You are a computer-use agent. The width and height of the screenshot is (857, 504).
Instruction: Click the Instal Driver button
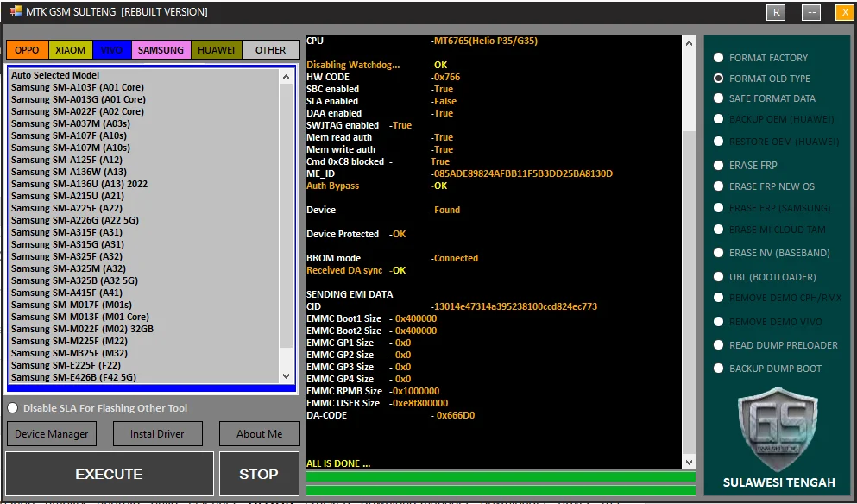[x=157, y=434]
